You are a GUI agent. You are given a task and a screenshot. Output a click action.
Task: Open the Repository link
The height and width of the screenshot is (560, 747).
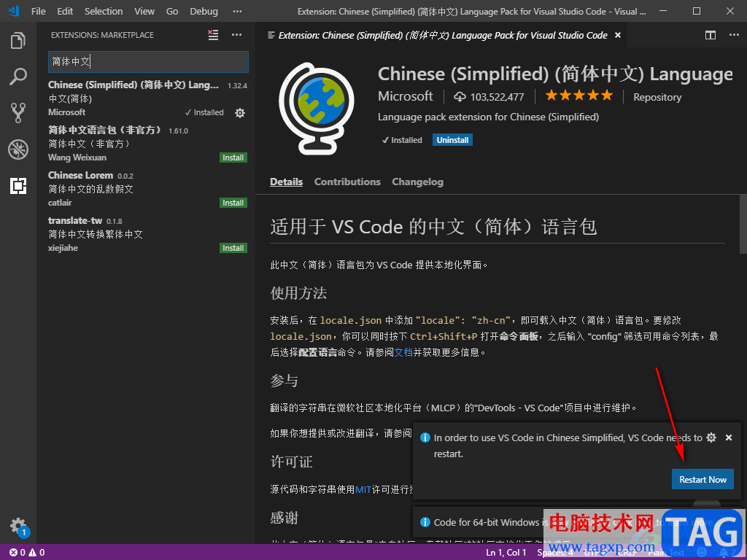point(657,97)
